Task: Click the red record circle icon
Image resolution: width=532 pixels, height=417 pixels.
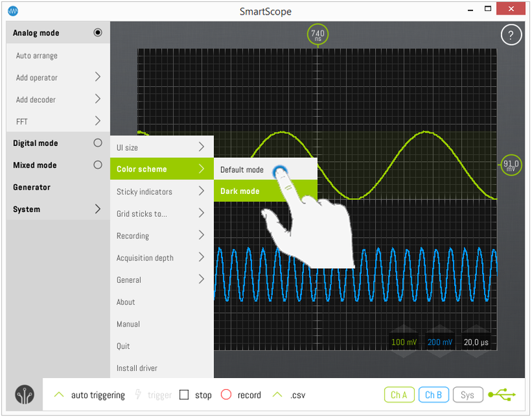Action: coord(226,395)
